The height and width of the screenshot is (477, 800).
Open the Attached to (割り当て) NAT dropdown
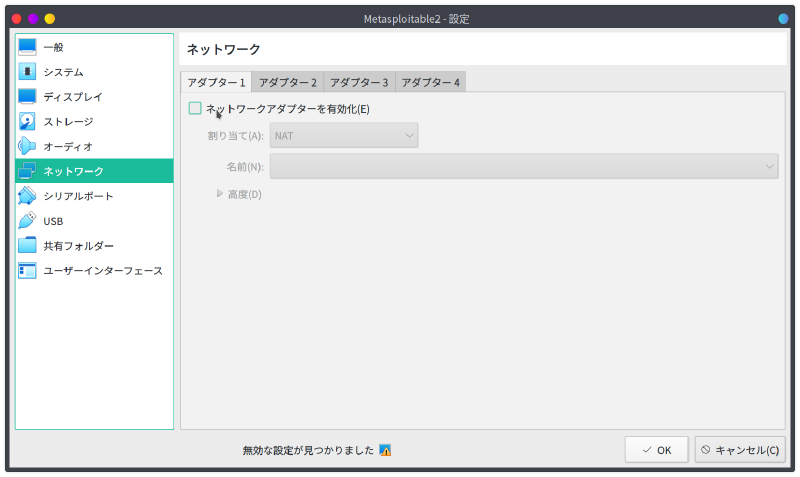point(343,135)
